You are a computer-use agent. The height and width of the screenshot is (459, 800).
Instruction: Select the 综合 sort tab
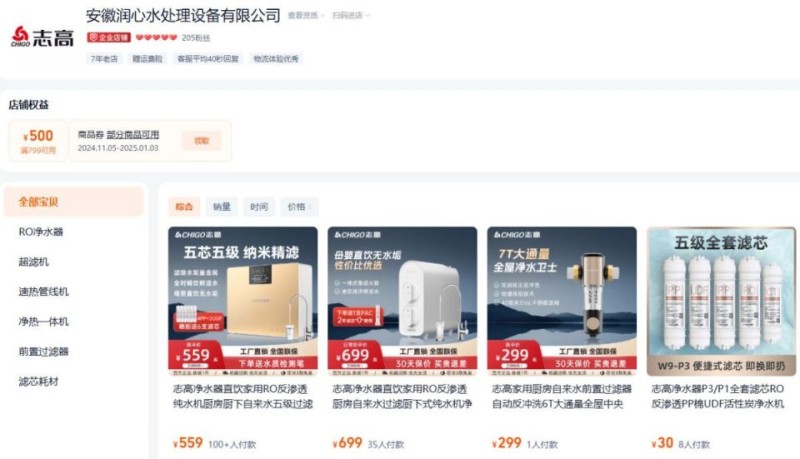[x=184, y=207]
